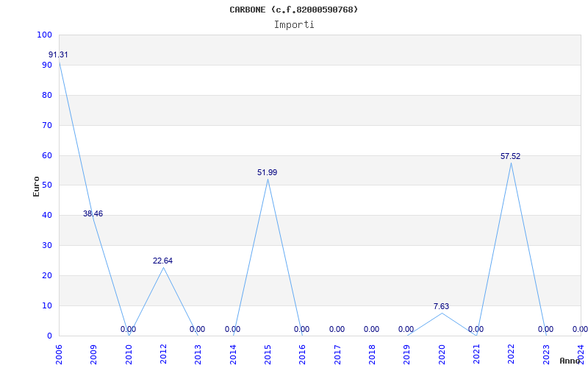The width and height of the screenshot is (588, 368).
Task: Click the 0.00 data label for year 2014
Action: click(x=232, y=329)
